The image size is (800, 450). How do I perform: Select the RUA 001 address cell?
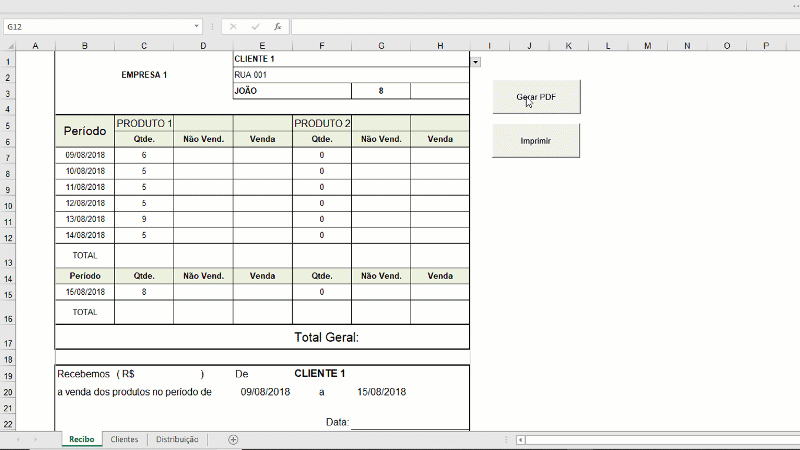click(351, 74)
